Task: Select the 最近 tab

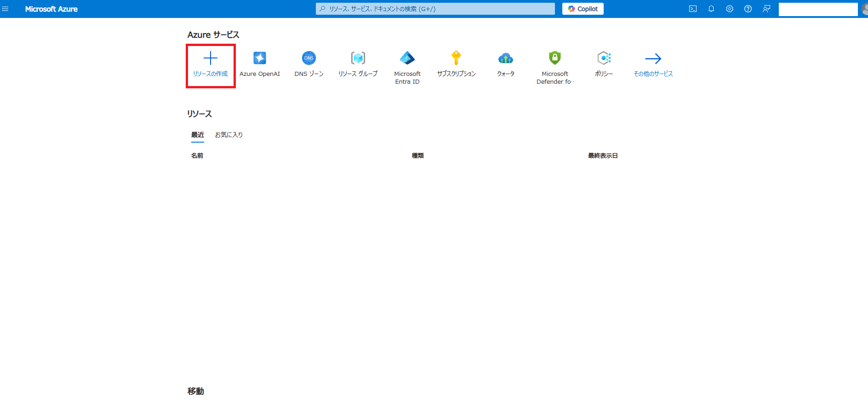Action: point(198,135)
